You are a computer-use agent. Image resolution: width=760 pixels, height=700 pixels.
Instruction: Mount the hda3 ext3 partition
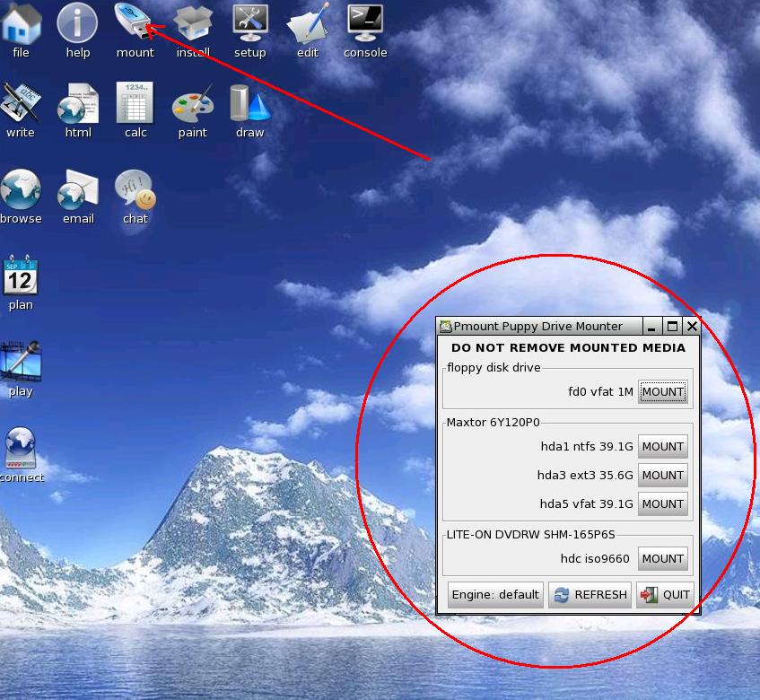[662, 475]
